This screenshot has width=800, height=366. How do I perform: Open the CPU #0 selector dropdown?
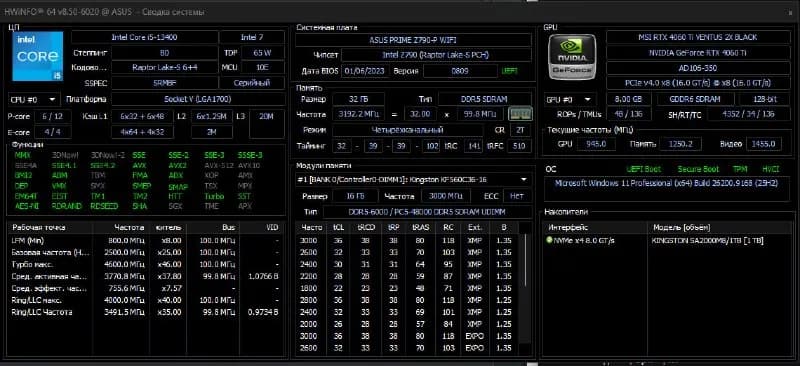coord(34,99)
